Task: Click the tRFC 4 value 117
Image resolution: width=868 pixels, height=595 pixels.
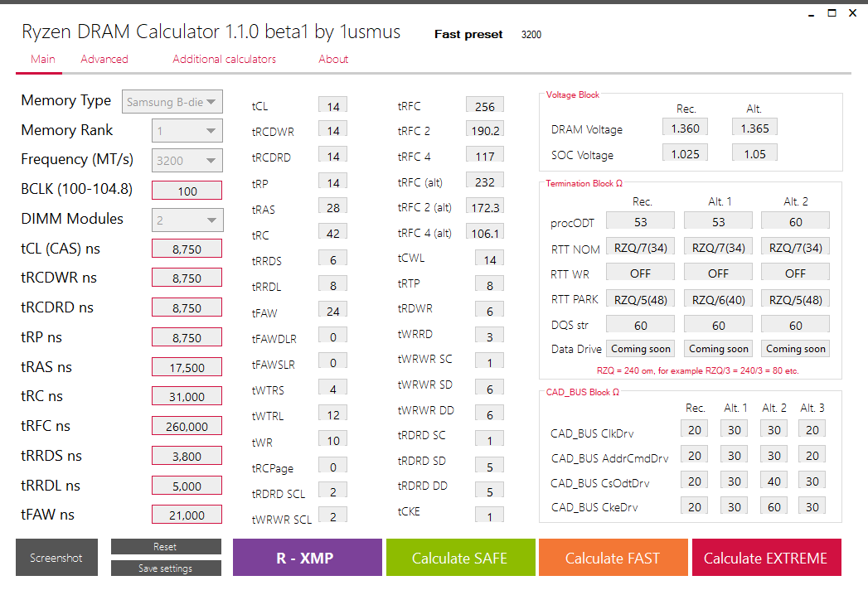Action: pyautogui.click(x=485, y=156)
